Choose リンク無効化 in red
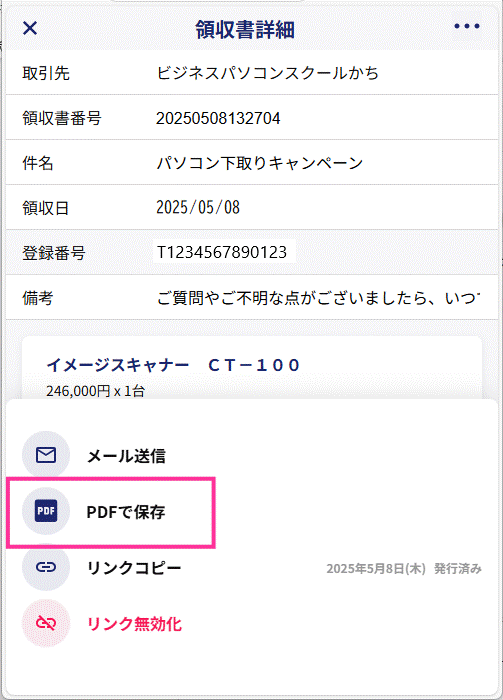The image size is (503, 700). [134, 624]
